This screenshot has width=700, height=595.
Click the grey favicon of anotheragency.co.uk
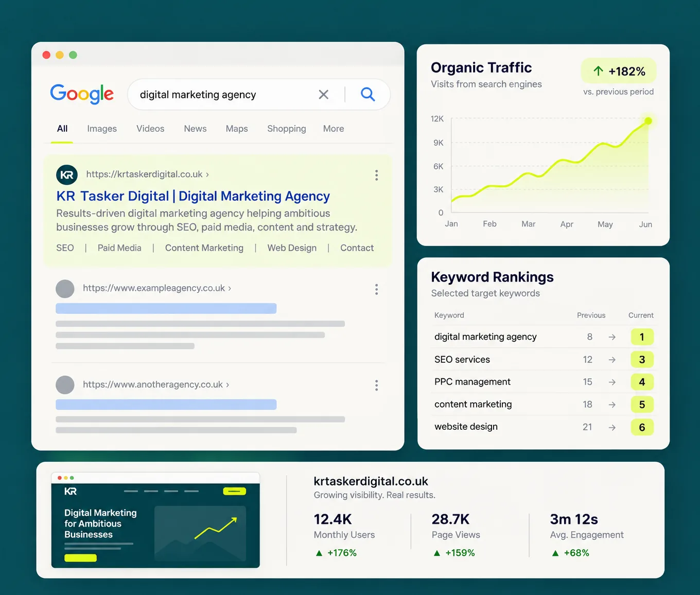pos(65,385)
